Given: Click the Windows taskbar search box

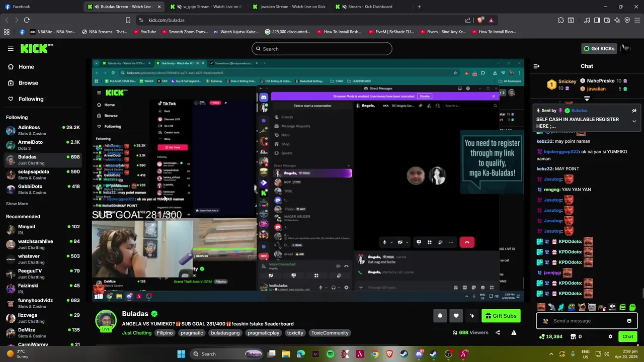Looking at the screenshot, I should point(226,354).
